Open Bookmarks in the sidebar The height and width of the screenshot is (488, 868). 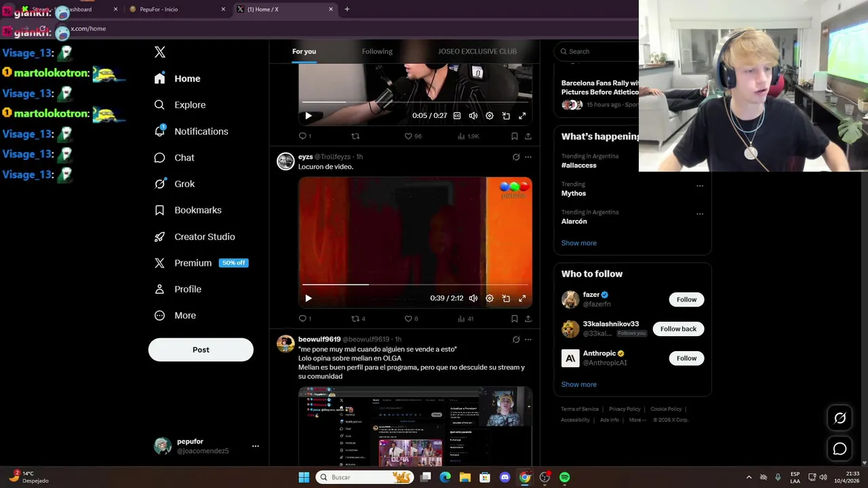point(188,210)
